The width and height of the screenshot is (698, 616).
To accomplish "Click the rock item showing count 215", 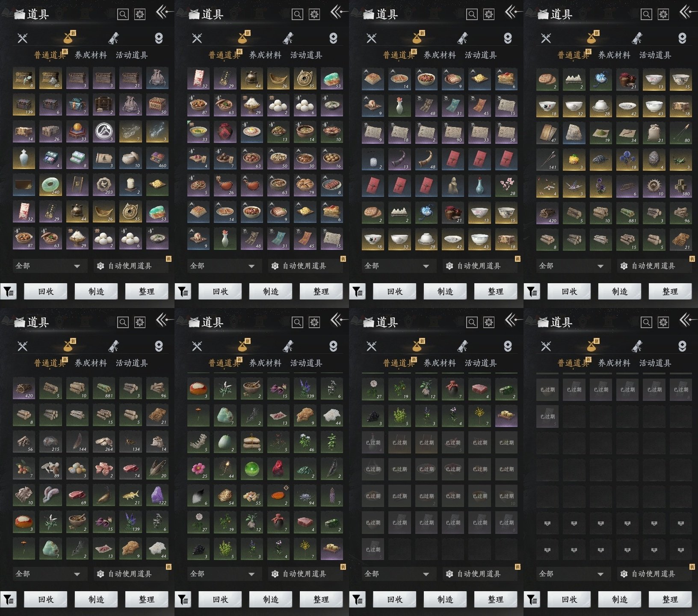I will coord(50,442).
